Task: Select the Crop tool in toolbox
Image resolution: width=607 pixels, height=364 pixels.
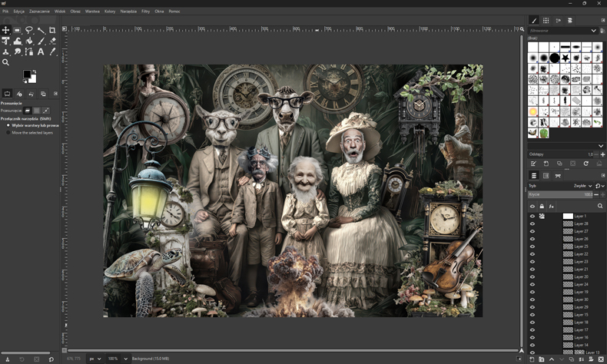Action: click(52, 30)
